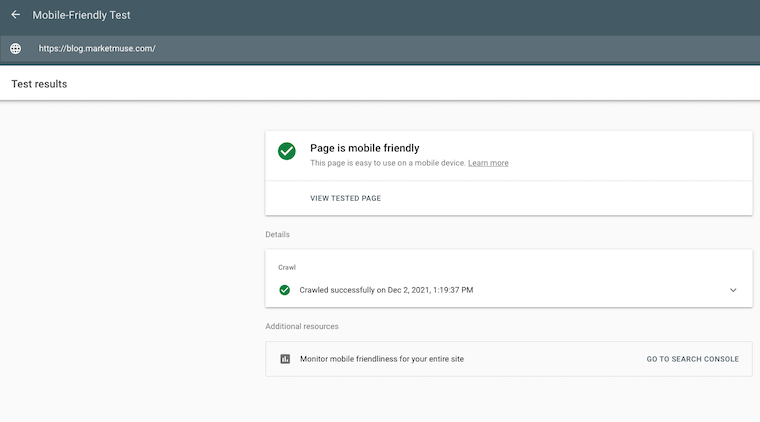The width and height of the screenshot is (760, 422).
Task: Click the globe icon beside the URL
Action: coord(16,48)
